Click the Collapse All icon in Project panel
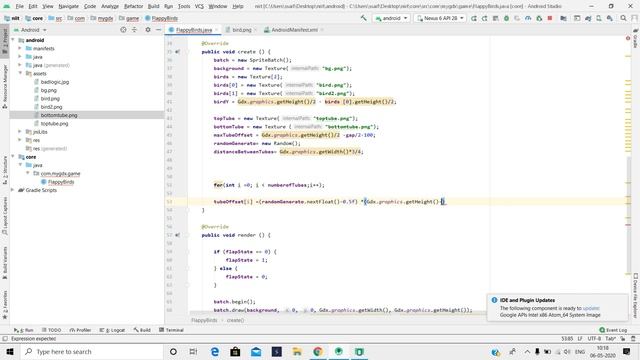 click(x=134, y=30)
